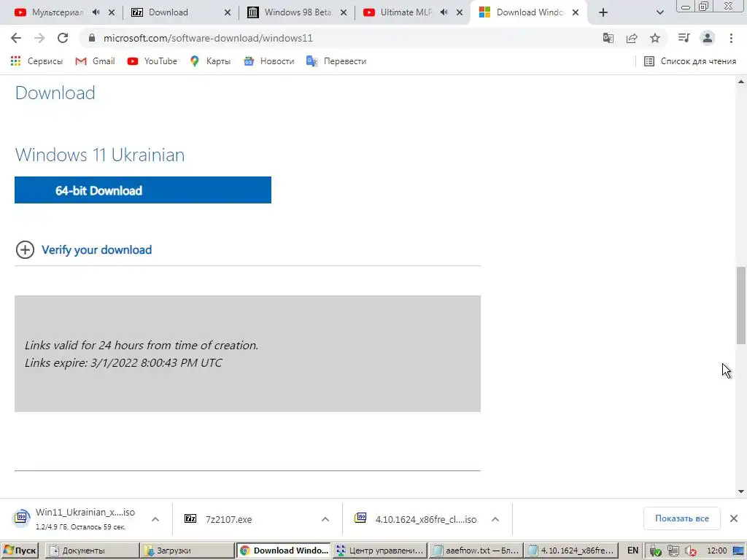The image size is (747, 560).
Task: Close the 7-Zip Download tab
Action: [x=228, y=12]
